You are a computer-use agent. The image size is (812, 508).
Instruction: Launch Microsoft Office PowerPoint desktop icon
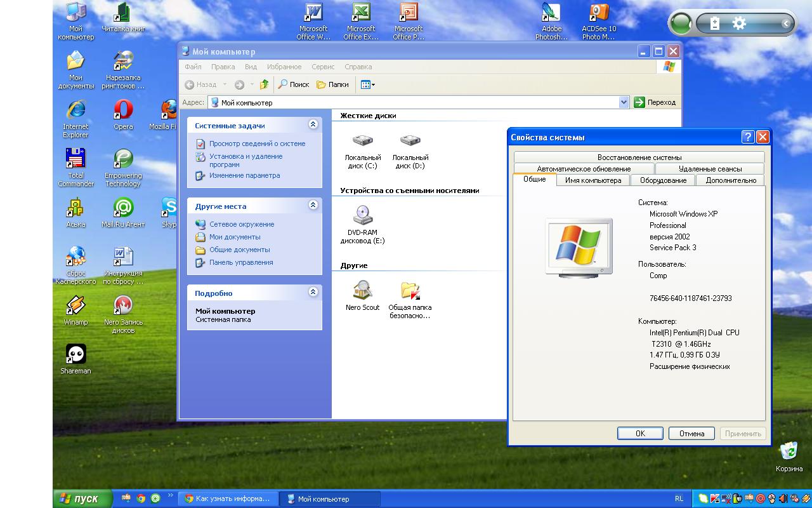pyautogui.click(x=409, y=22)
